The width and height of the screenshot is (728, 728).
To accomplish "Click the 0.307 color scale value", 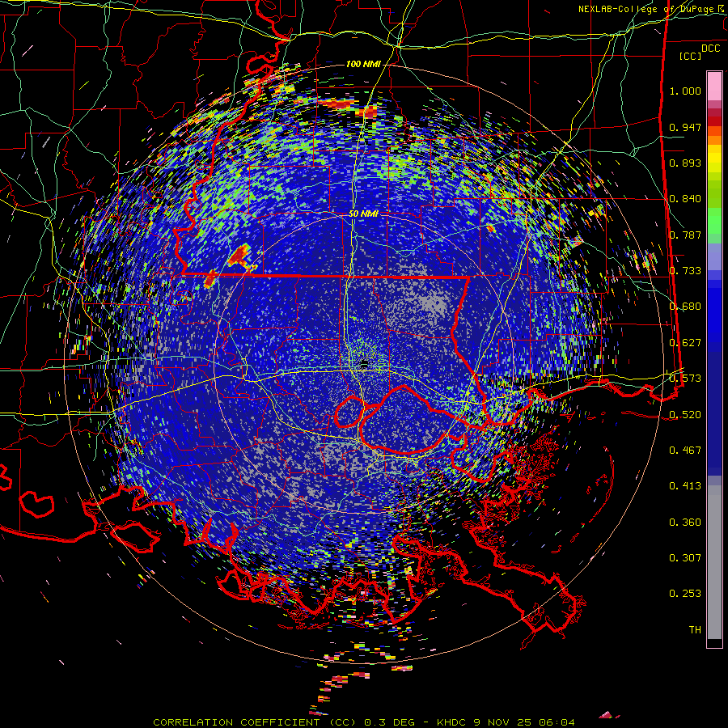I will (x=685, y=558).
